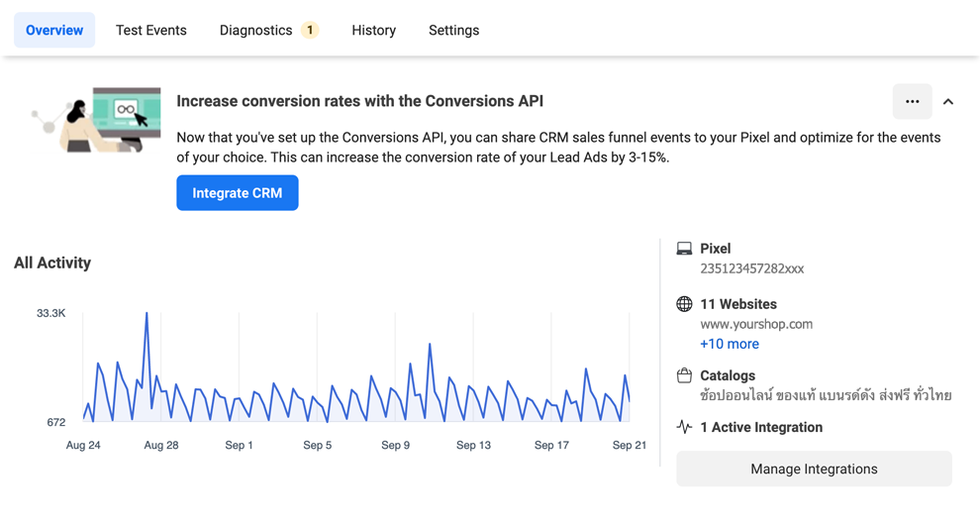Viewport: 980px width, 525px height.
Task: Collapse the Conversions API banner chevron
Action: coord(948,101)
